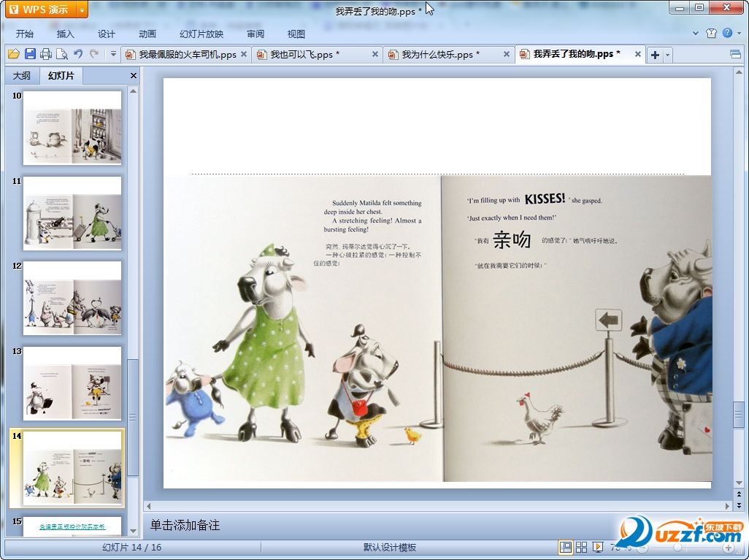Select slide 13 thumbnail
Image resolution: width=749 pixels, height=560 pixels.
tap(72, 383)
